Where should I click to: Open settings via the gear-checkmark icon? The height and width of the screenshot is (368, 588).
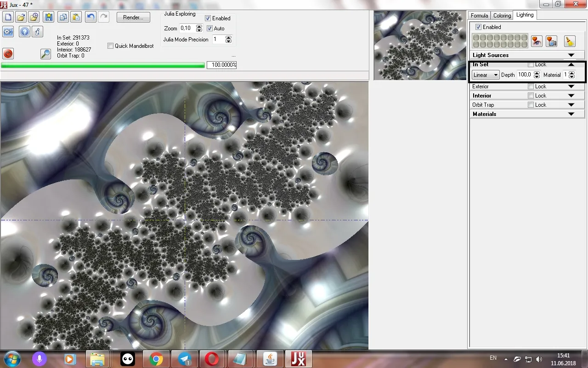click(8, 32)
